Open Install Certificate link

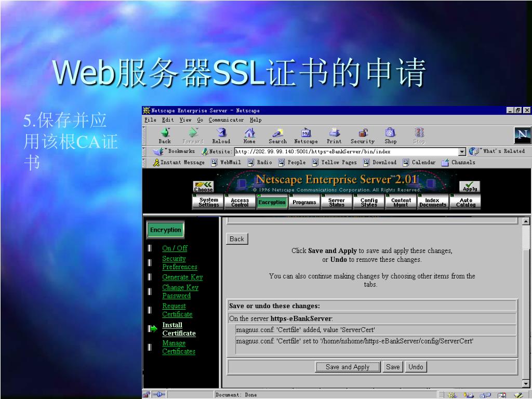179,329
